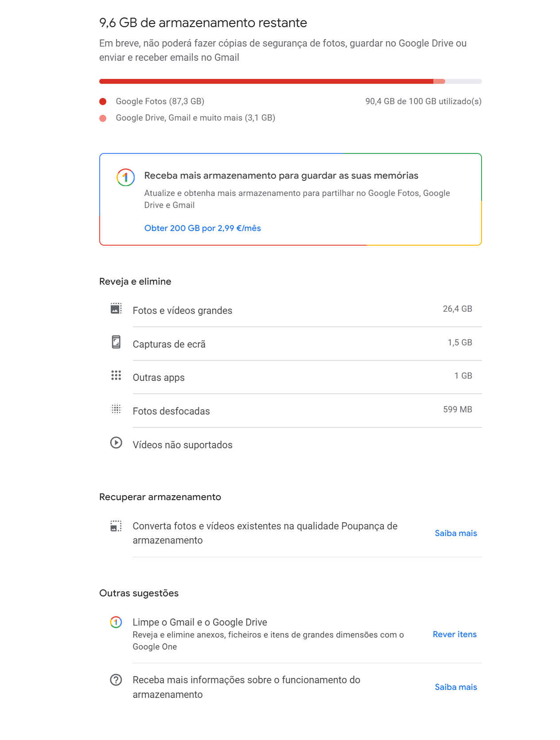Click the question mark help icon

coord(116,680)
